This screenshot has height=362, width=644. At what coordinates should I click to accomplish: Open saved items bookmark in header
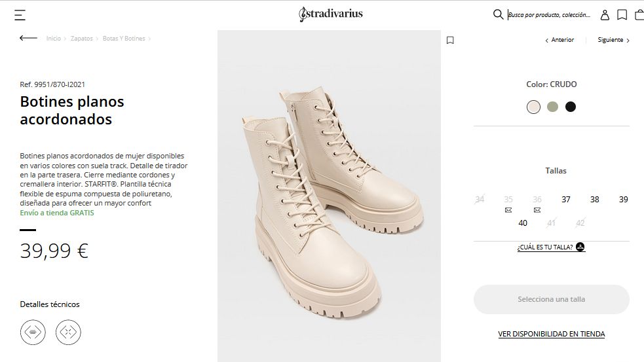point(622,14)
